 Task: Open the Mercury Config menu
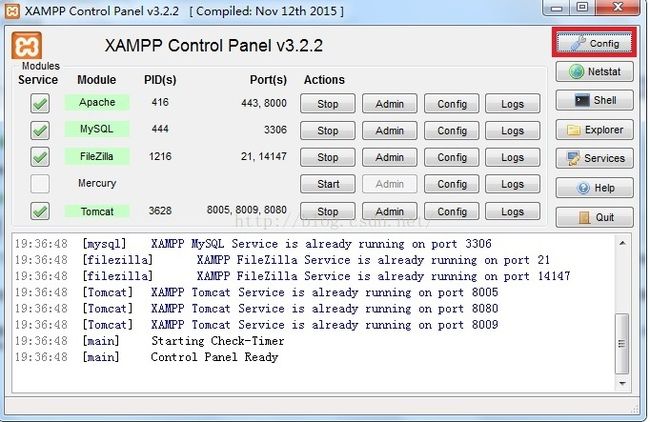click(451, 184)
